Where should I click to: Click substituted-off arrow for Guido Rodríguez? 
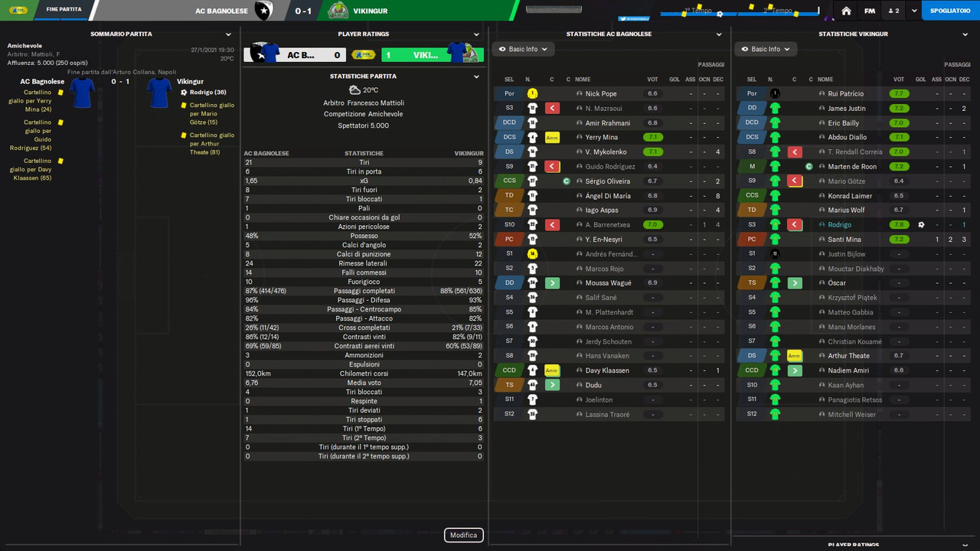552,166
